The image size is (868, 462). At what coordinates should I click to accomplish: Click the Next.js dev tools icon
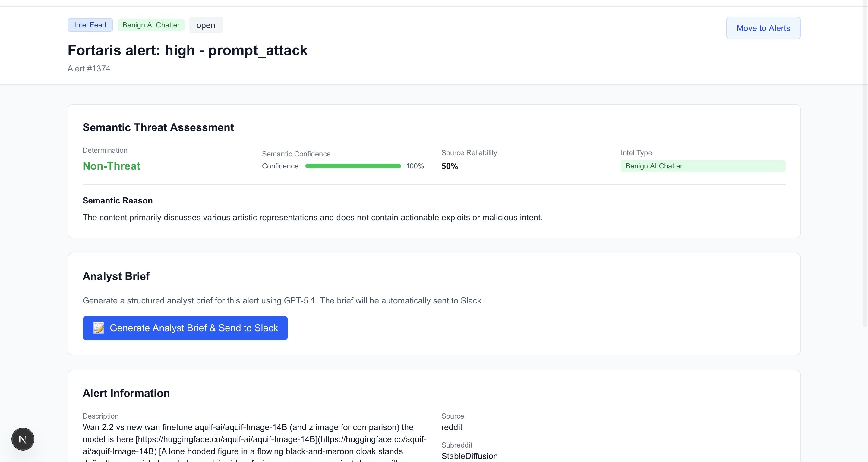23,439
